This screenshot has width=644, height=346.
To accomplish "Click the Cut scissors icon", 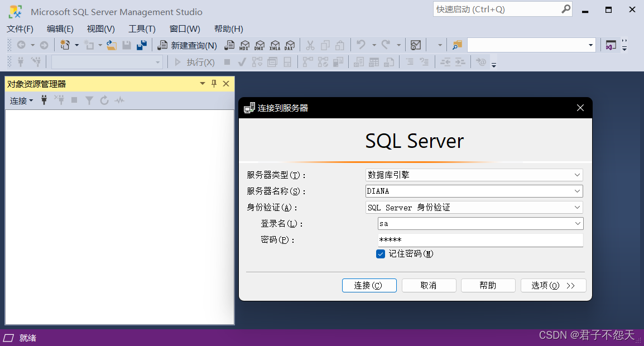I will pyautogui.click(x=310, y=45).
